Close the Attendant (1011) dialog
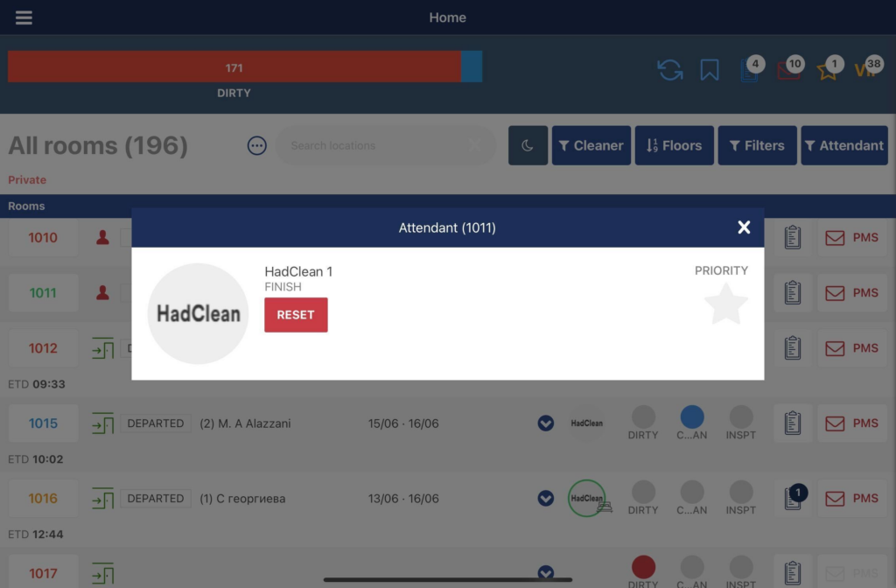This screenshot has height=588, width=896. (744, 227)
